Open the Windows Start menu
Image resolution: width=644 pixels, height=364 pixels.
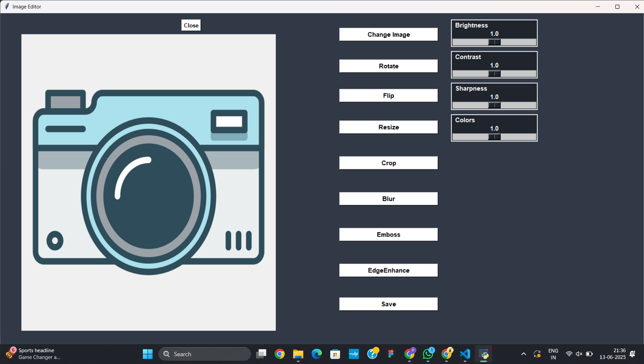tap(148, 354)
